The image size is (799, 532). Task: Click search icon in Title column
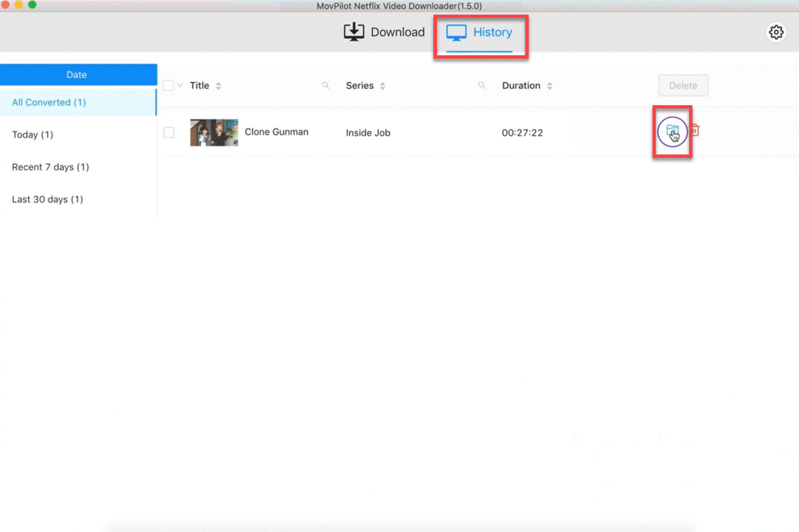pos(326,86)
